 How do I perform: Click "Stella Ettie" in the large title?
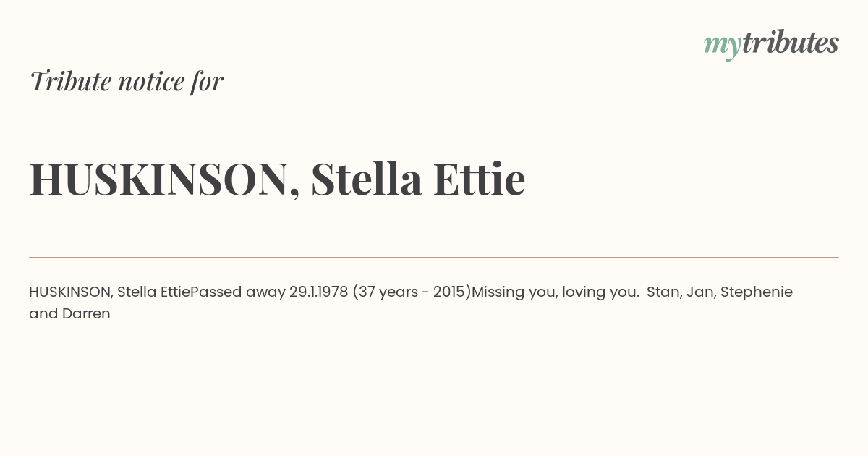418,179
